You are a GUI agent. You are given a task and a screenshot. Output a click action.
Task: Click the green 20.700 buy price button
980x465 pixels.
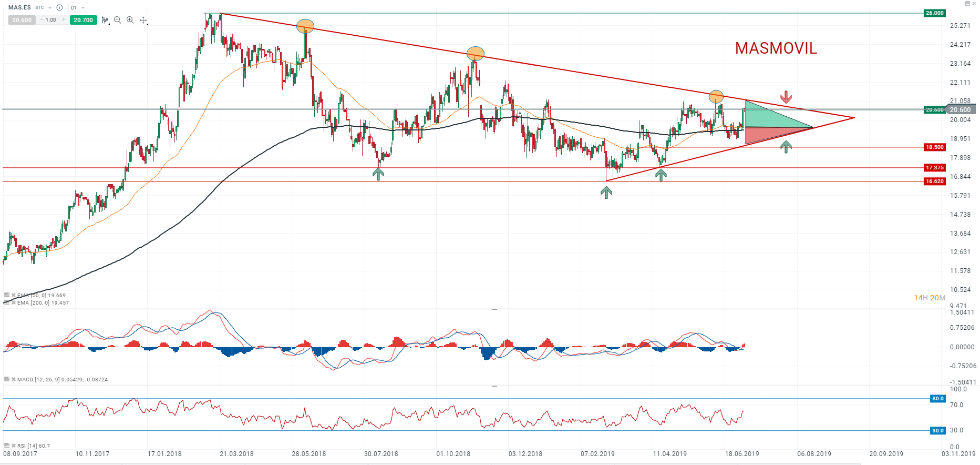(x=84, y=20)
